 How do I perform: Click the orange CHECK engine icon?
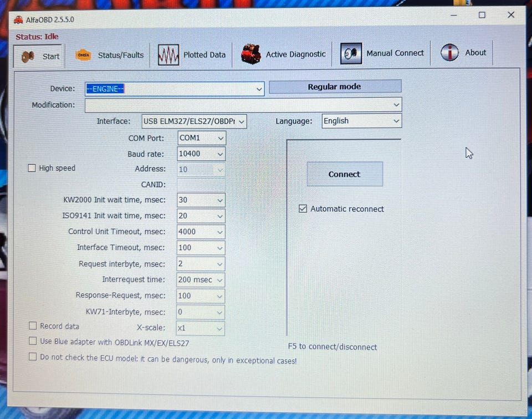click(83, 55)
